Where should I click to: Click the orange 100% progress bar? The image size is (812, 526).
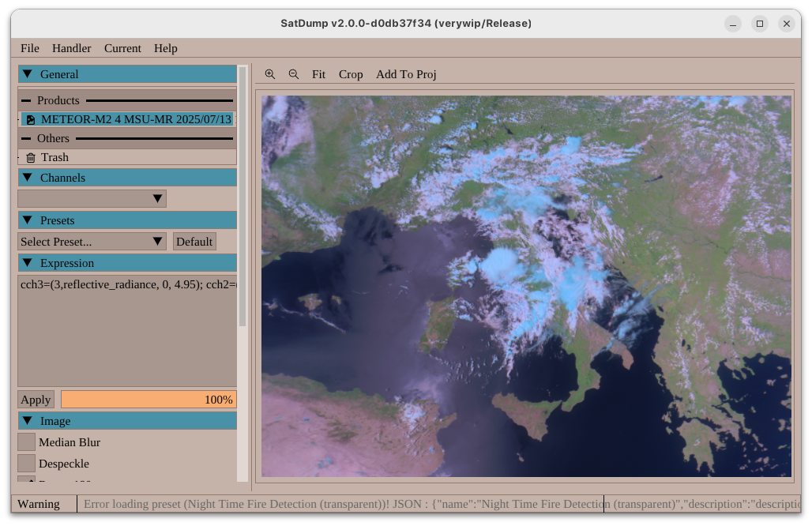click(x=148, y=400)
